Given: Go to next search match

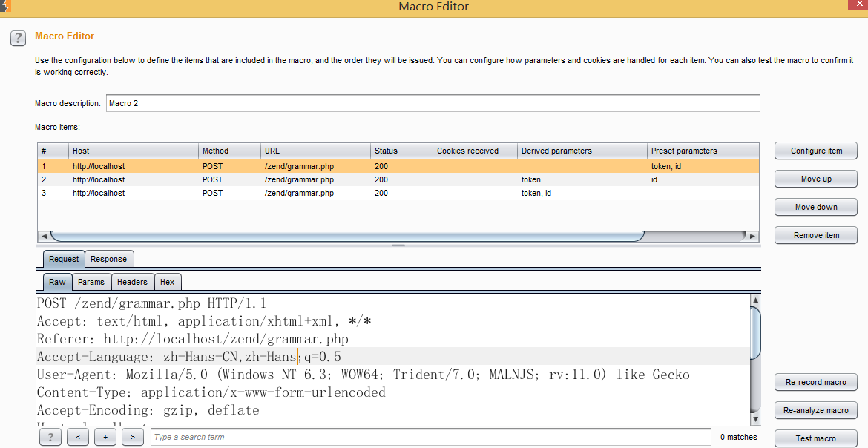Looking at the screenshot, I should click(133, 437).
